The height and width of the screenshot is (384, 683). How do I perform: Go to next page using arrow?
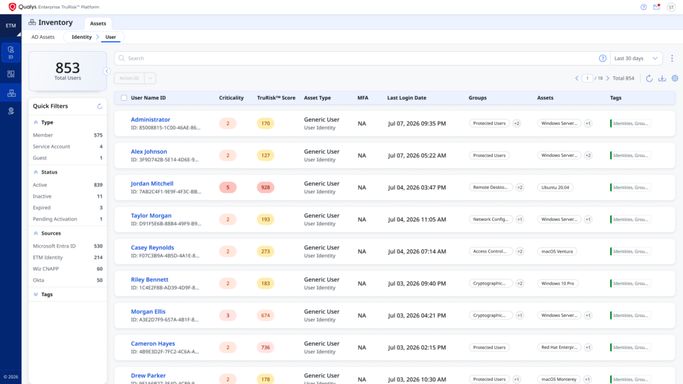tap(608, 78)
